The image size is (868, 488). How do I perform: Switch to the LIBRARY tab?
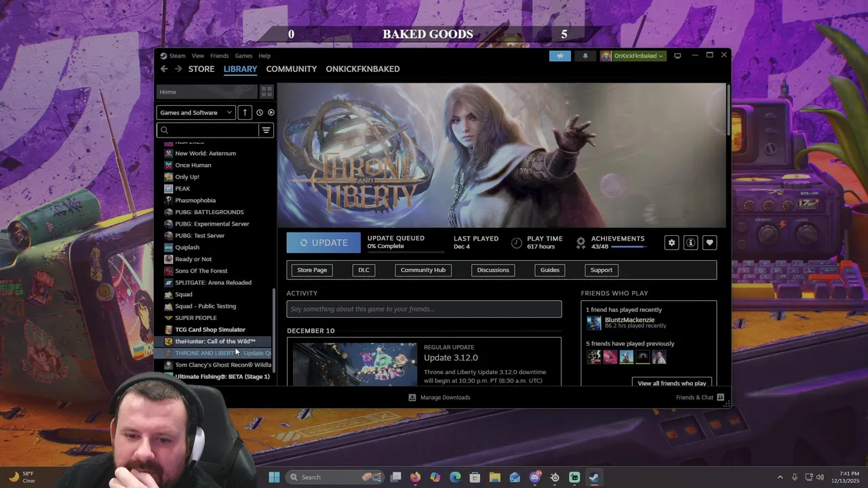(x=240, y=68)
